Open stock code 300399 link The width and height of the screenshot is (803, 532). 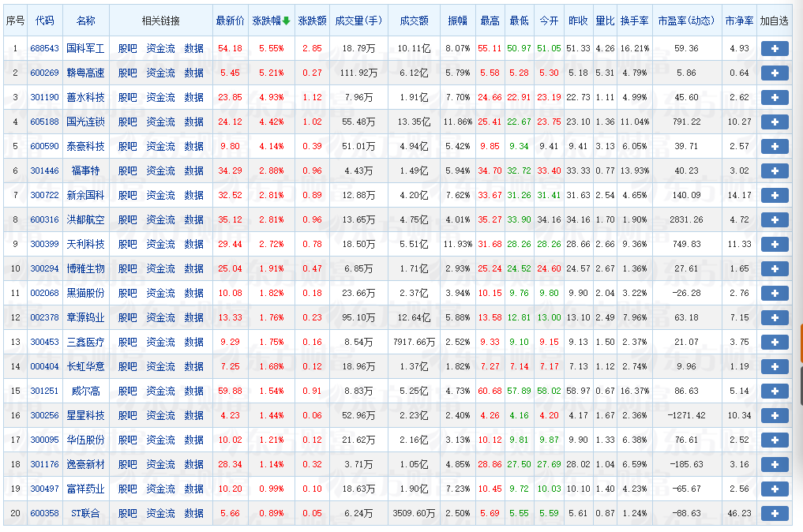tap(44, 244)
